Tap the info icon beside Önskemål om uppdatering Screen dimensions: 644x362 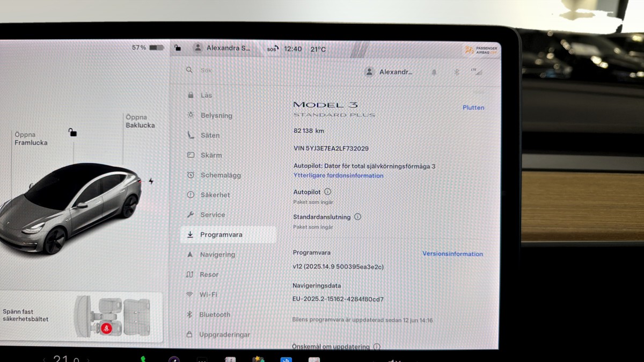[x=377, y=346]
